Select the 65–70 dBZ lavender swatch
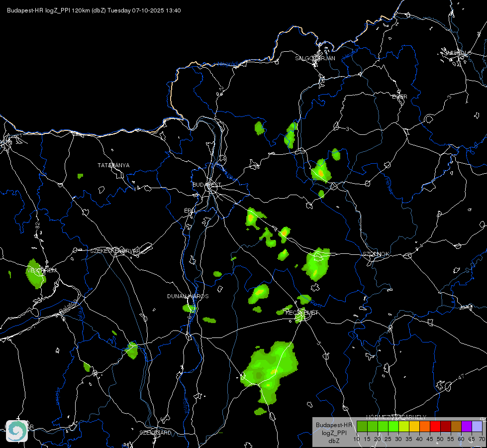This screenshot has width=487, height=448. click(478, 426)
